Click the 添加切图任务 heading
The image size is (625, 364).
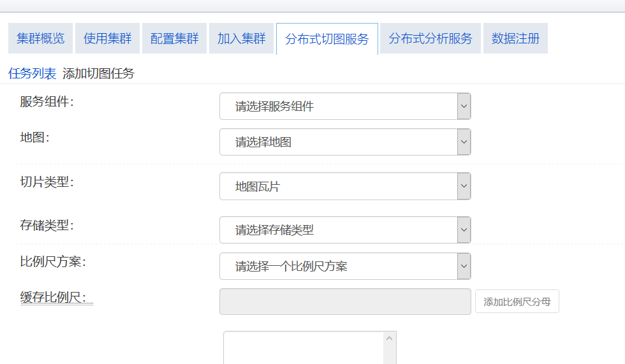click(98, 73)
